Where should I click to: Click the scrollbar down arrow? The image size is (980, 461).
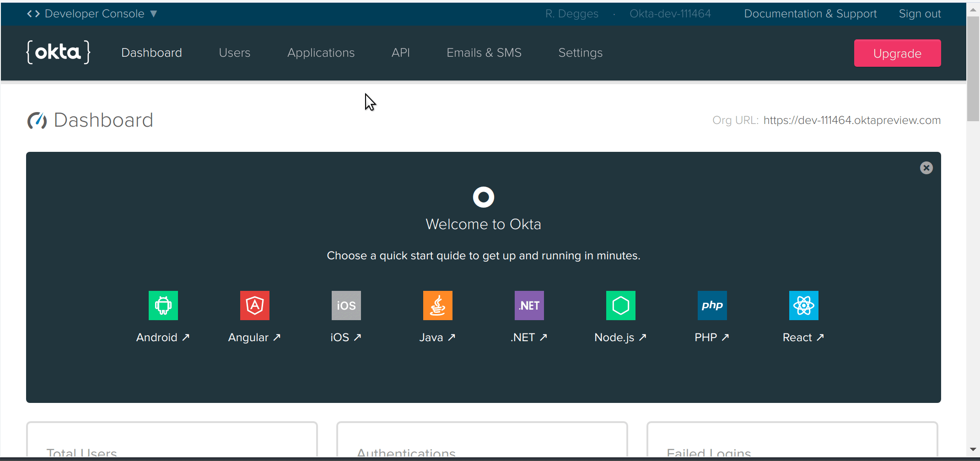pyautogui.click(x=973, y=449)
